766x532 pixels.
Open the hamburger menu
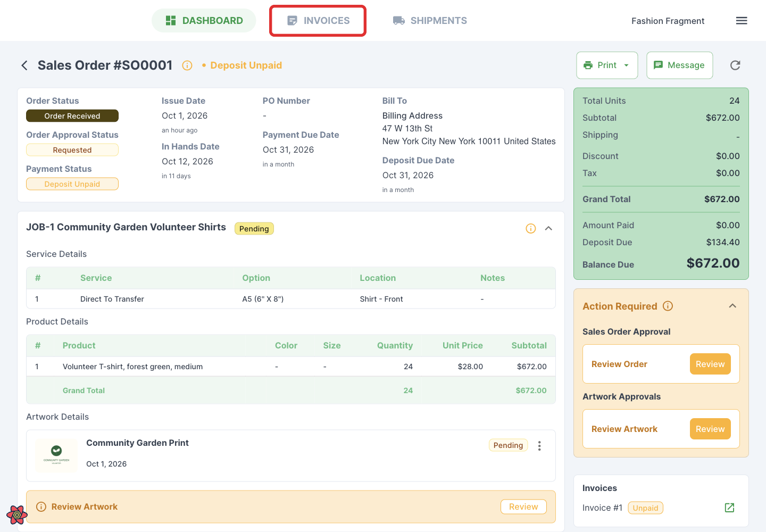(x=742, y=21)
